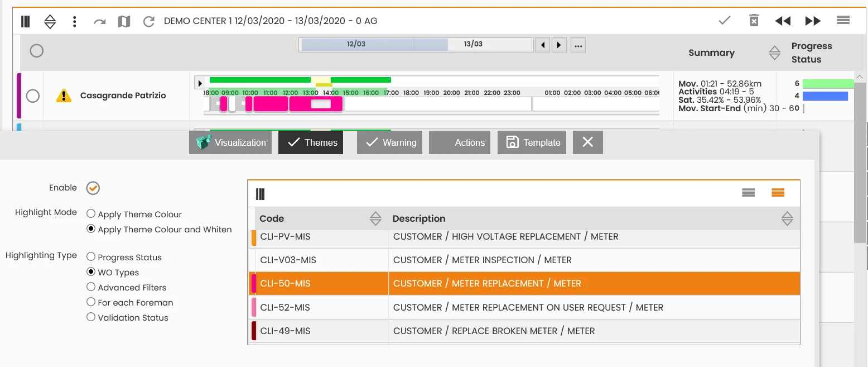The image size is (868, 367).
Task: Click HIGH VOLTAGE REPLACEMENT description
Action: click(505, 237)
